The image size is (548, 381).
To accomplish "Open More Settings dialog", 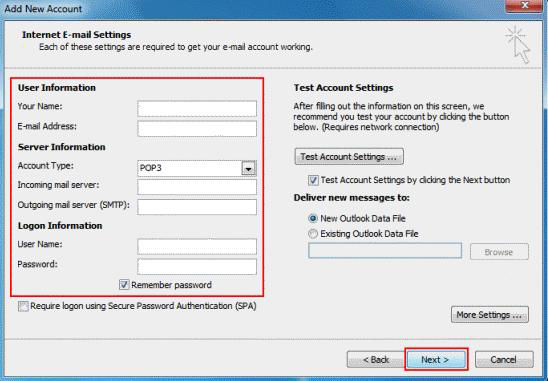I will point(490,315).
